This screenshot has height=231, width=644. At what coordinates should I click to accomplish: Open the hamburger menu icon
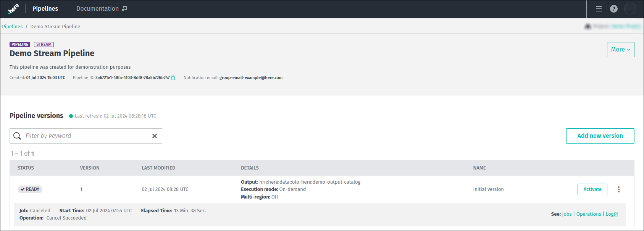click(x=599, y=9)
